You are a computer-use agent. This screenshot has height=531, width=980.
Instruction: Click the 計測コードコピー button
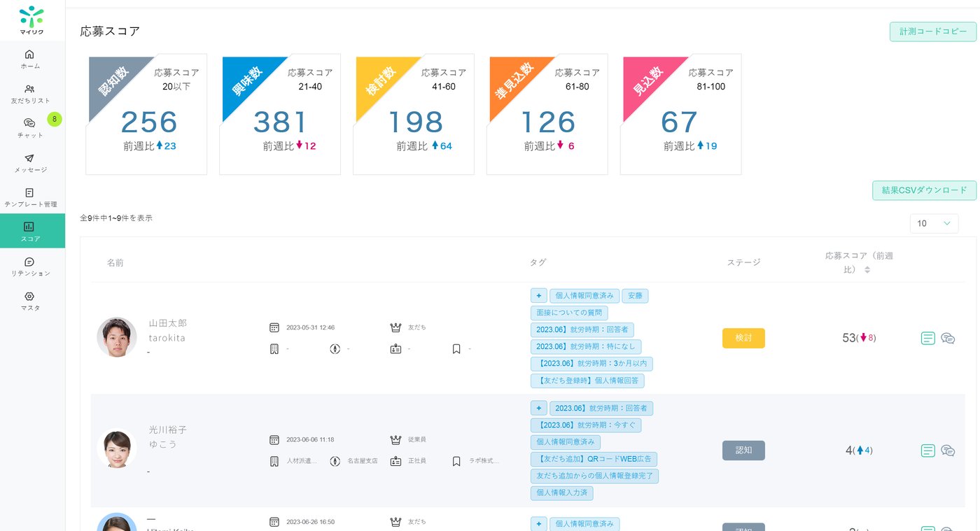[932, 31]
